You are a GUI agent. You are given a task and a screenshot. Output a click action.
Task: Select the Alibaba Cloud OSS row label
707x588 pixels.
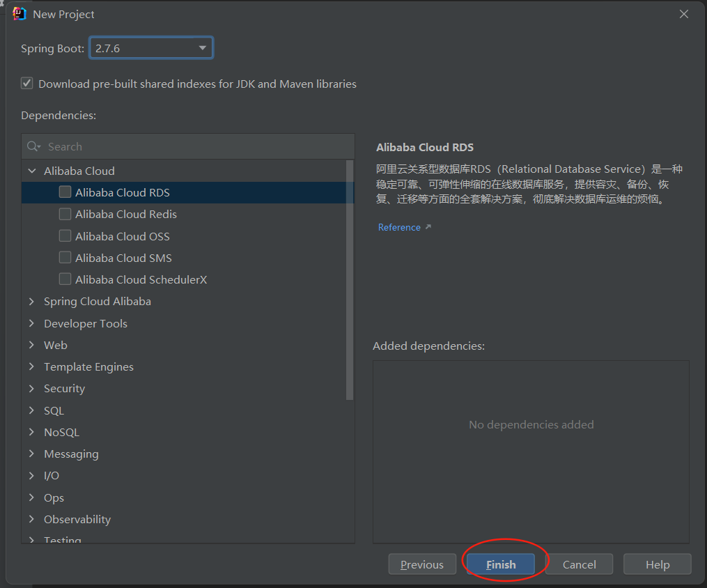[122, 236]
